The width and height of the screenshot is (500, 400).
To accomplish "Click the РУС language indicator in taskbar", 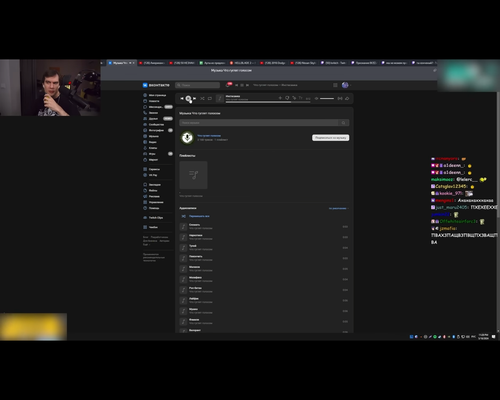I will coord(473,337).
